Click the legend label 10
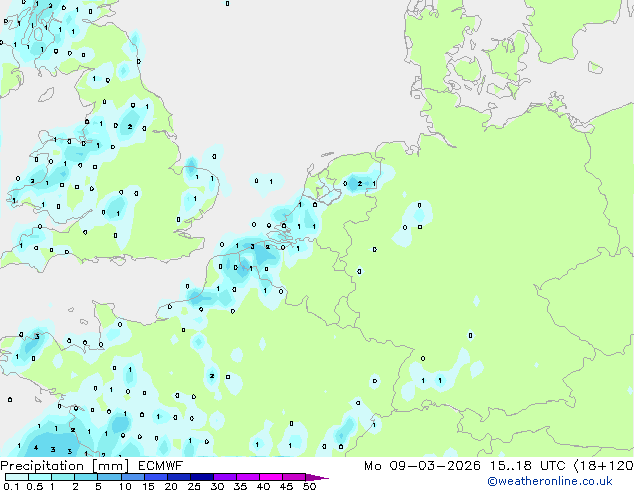 [x=125, y=486]
